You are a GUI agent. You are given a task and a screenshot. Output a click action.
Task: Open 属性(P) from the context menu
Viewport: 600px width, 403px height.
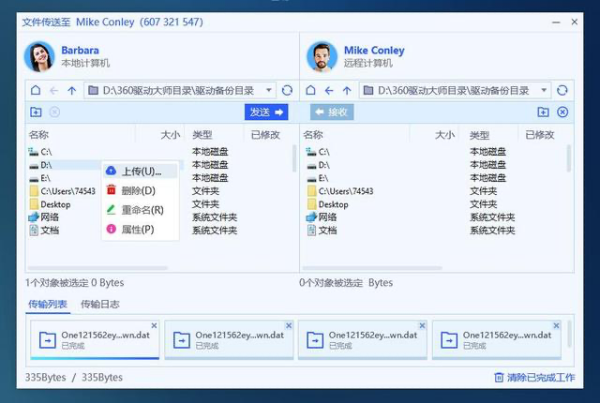(138, 229)
